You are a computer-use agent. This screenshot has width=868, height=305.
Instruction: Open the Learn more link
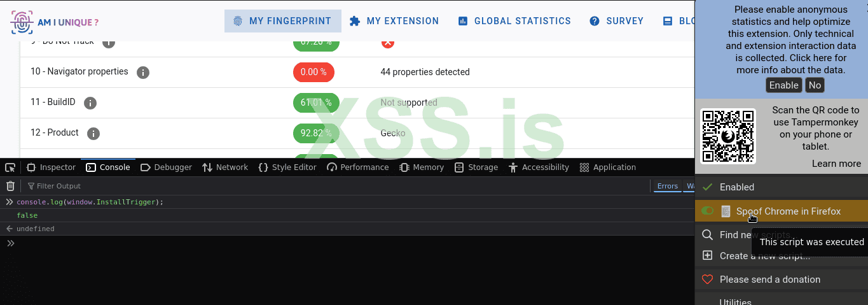(x=836, y=164)
